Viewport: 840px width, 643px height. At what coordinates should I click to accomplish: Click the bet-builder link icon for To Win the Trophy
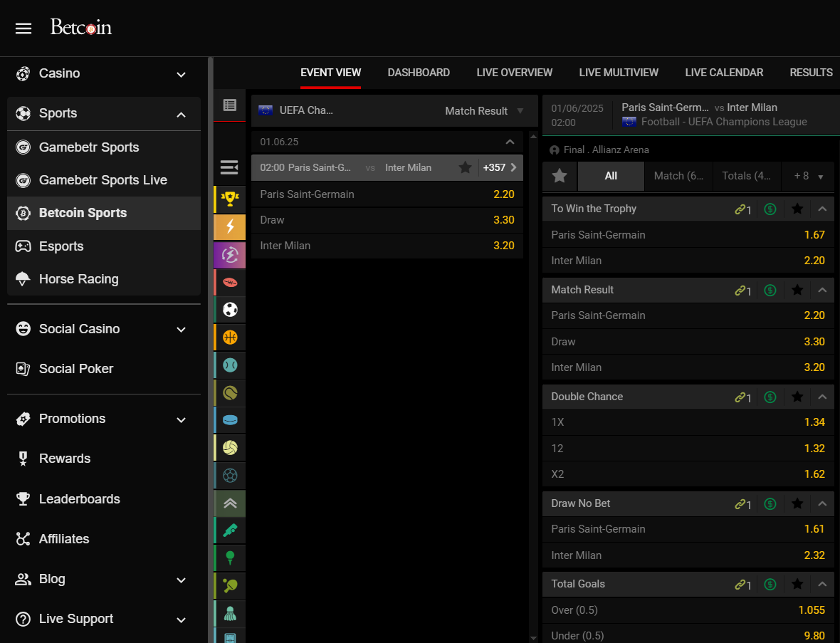coord(742,209)
